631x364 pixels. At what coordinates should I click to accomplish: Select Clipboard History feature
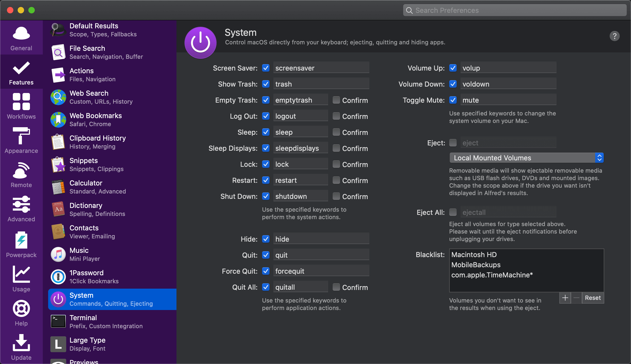[x=112, y=142]
